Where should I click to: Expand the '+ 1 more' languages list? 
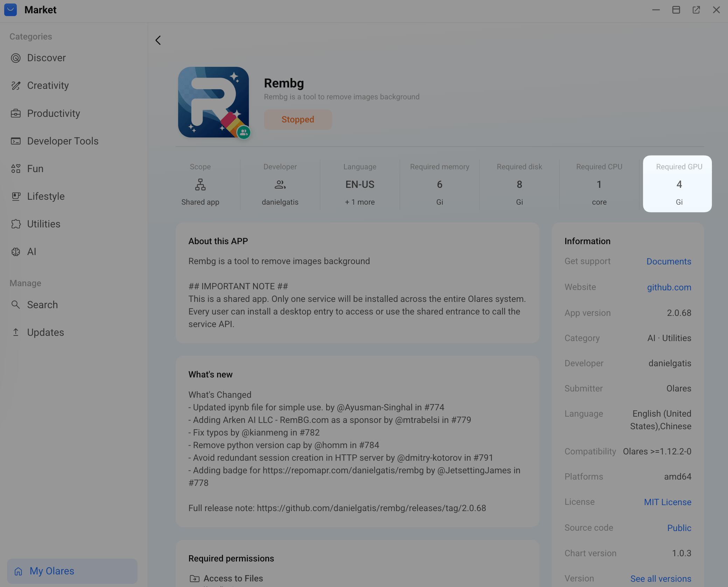pyautogui.click(x=359, y=202)
